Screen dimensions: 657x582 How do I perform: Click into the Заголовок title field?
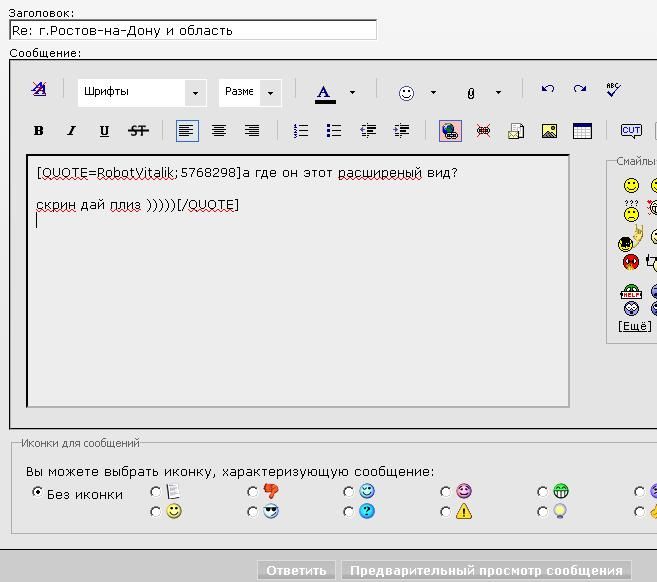click(192, 30)
